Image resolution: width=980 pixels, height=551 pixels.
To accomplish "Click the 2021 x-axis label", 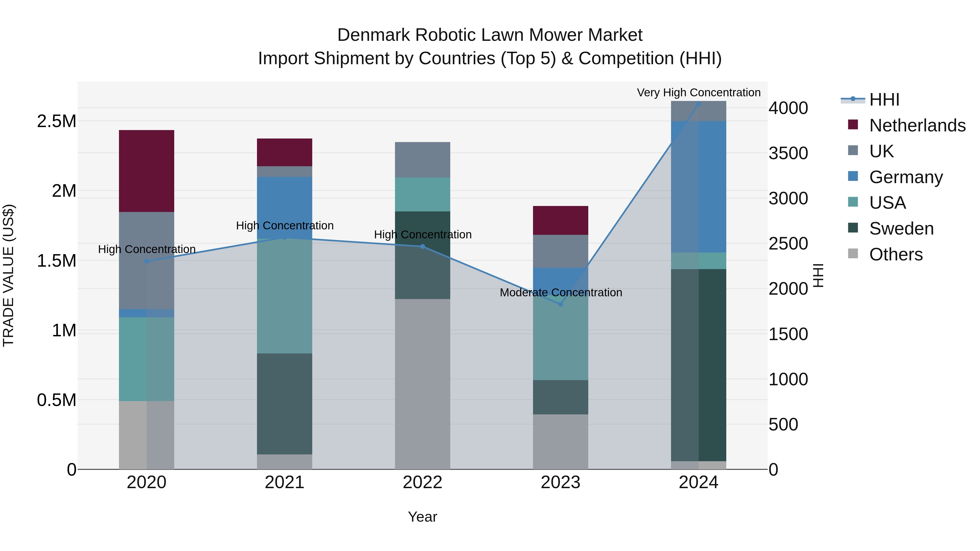I will pyautogui.click(x=284, y=482).
